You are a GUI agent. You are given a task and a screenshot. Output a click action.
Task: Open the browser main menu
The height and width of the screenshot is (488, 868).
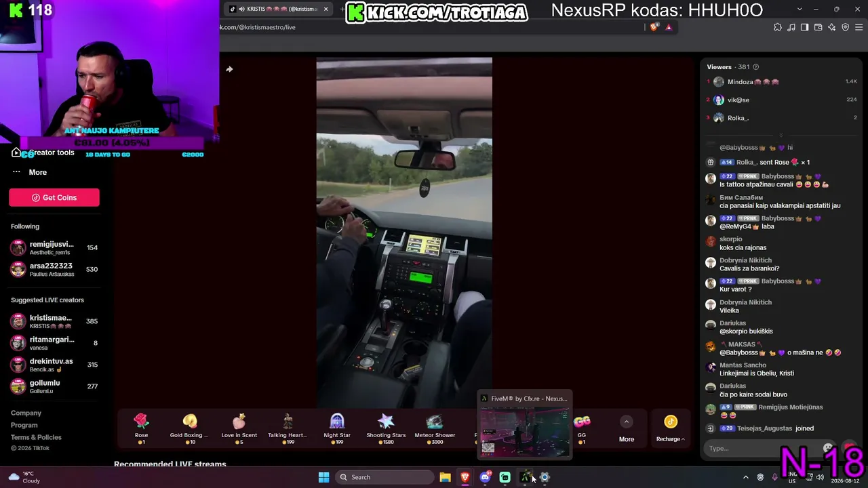[x=860, y=27]
